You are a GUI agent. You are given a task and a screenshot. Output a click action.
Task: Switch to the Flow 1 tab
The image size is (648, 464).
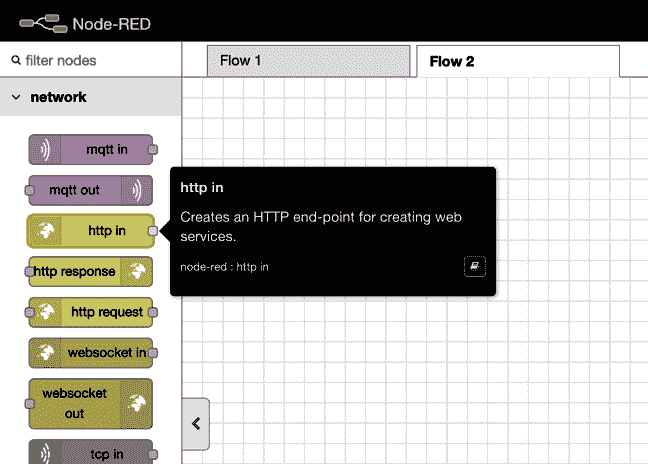pos(308,61)
